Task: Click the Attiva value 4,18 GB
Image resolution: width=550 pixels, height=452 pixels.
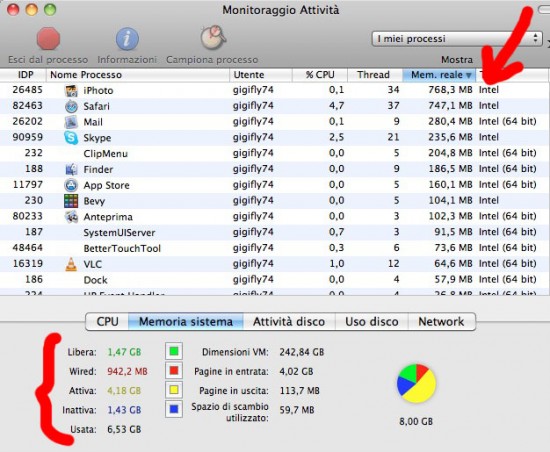Action: tap(124, 391)
